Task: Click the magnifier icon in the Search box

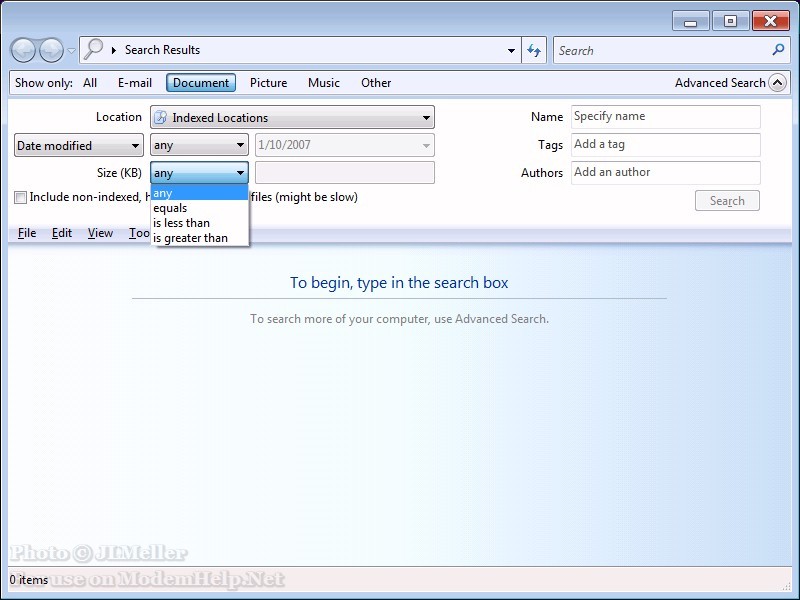Action: click(778, 50)
